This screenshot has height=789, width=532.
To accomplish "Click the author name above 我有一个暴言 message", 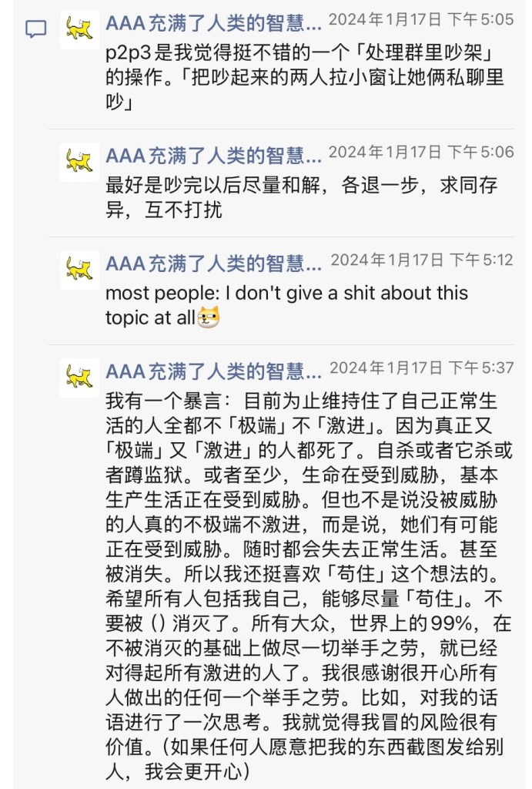I will (x=213, y=372).
